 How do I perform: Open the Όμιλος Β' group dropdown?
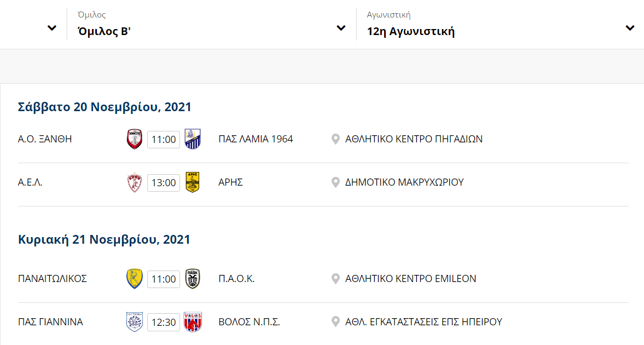coord(212,24)
